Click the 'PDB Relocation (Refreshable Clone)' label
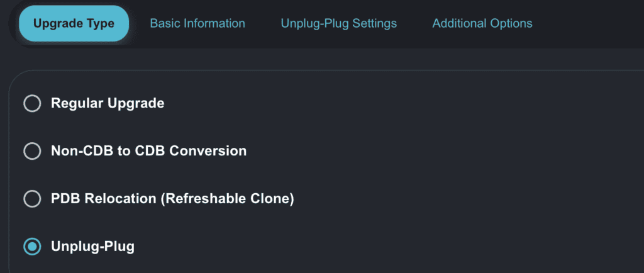This screenshot has height=273, width=644. 172,199
